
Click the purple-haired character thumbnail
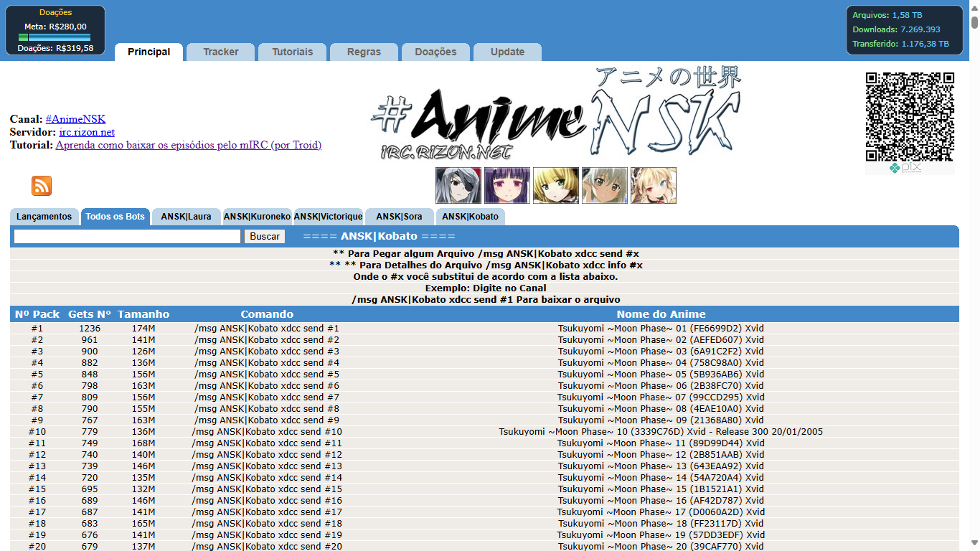pyautogui.click(x=507, y=185)
